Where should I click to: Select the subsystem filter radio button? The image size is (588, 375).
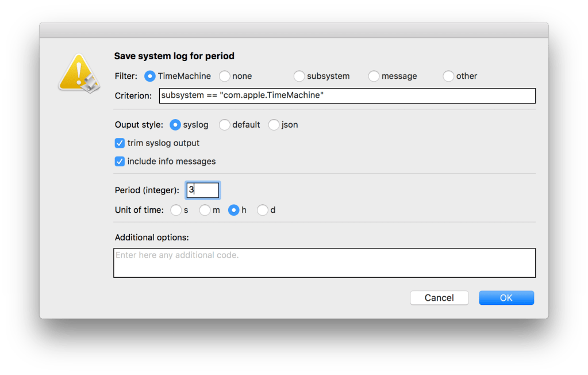(x=299, y=76)
